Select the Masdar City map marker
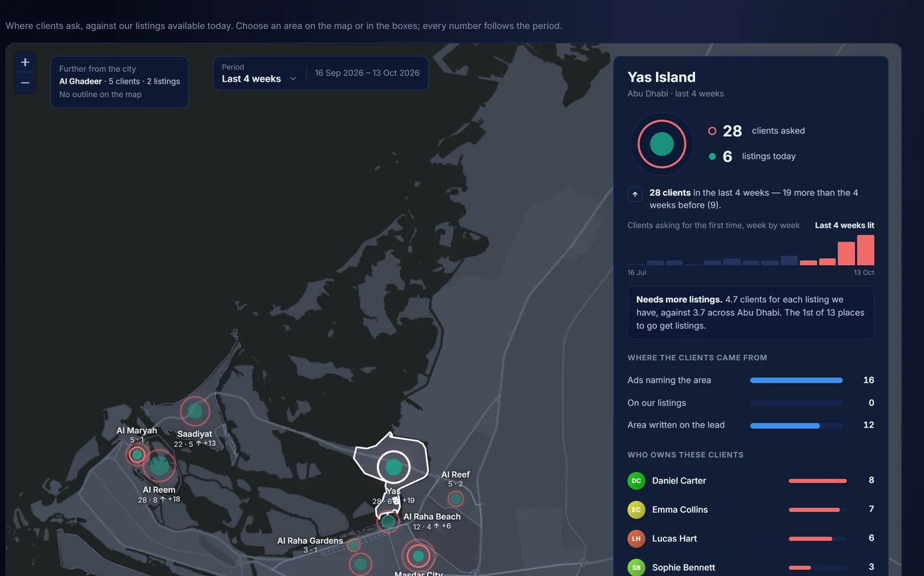This screenshot has height=576, width=924. [418, 556]
